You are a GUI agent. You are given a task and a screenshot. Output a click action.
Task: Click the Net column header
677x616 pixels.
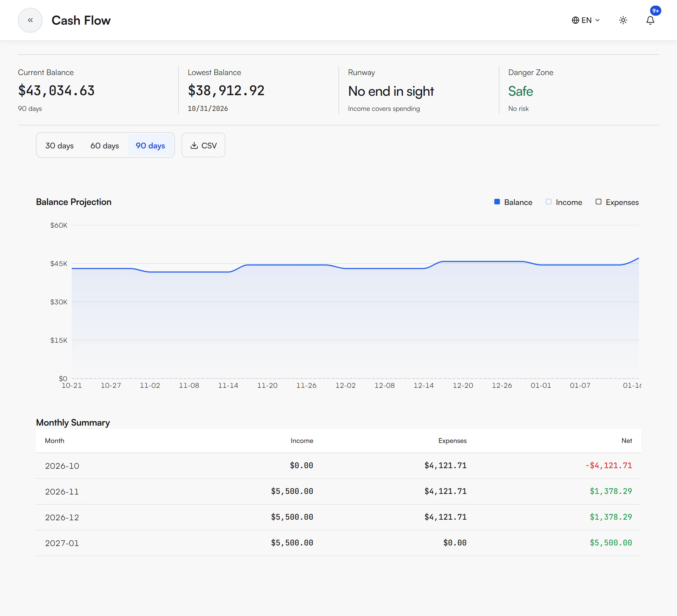(x=626, y=440)
